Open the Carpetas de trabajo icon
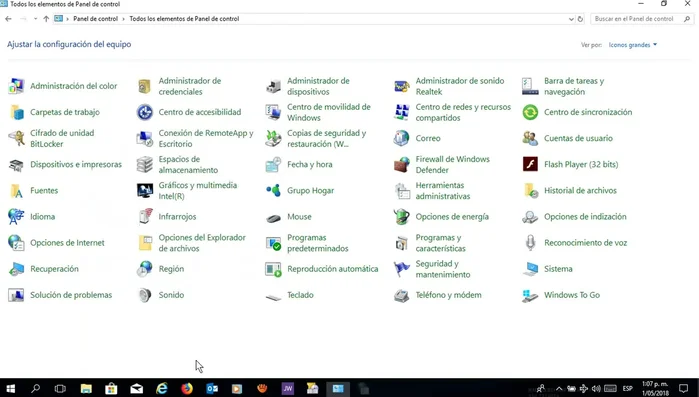This screenshot has width=699, height=397. pos(16,112)
